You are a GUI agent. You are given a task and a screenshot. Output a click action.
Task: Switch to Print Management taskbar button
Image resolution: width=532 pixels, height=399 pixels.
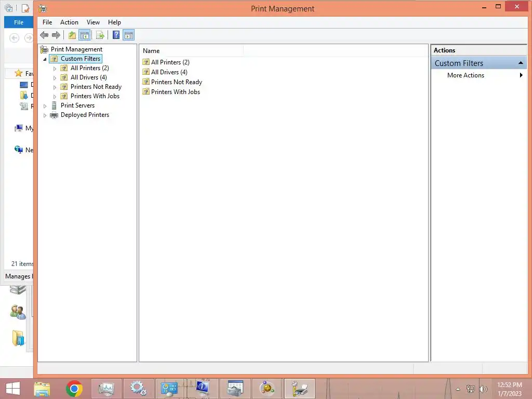pyautogui.click(x=300, y=389)
